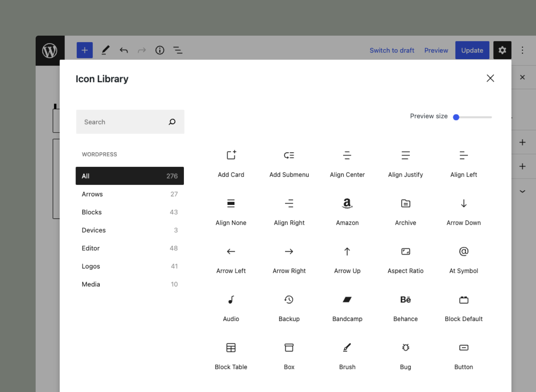Click the lower plus in the sidebar

point(522,166)
